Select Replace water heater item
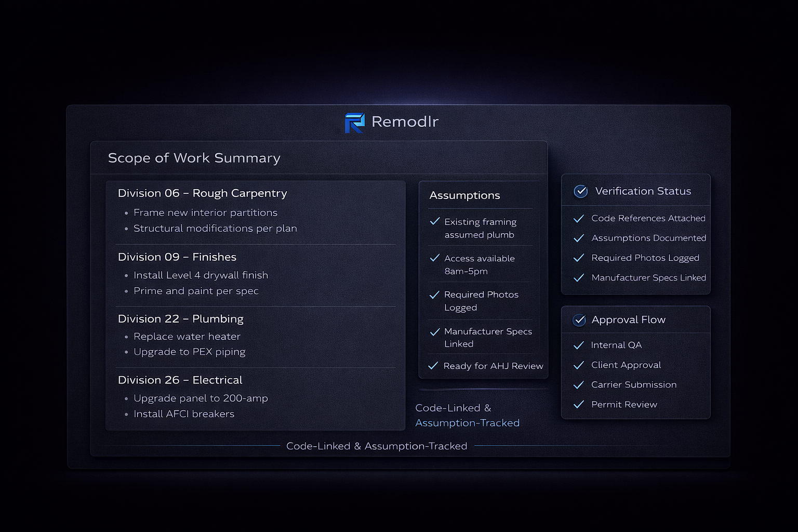 (187, 337)
